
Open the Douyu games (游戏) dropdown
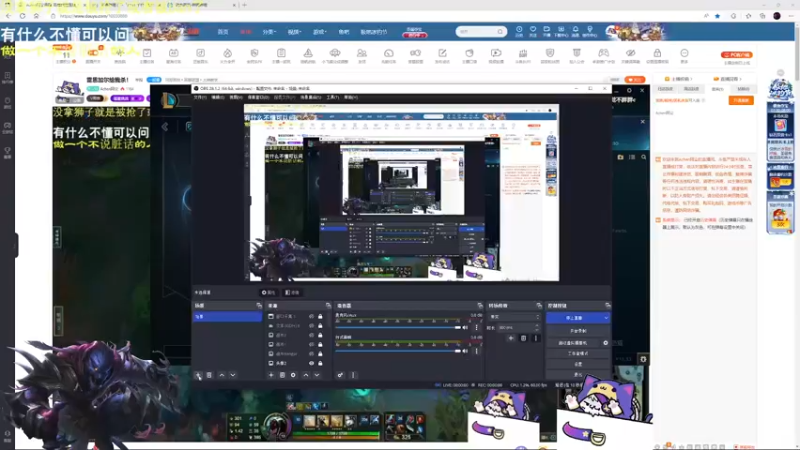click(x=319, y=32)
